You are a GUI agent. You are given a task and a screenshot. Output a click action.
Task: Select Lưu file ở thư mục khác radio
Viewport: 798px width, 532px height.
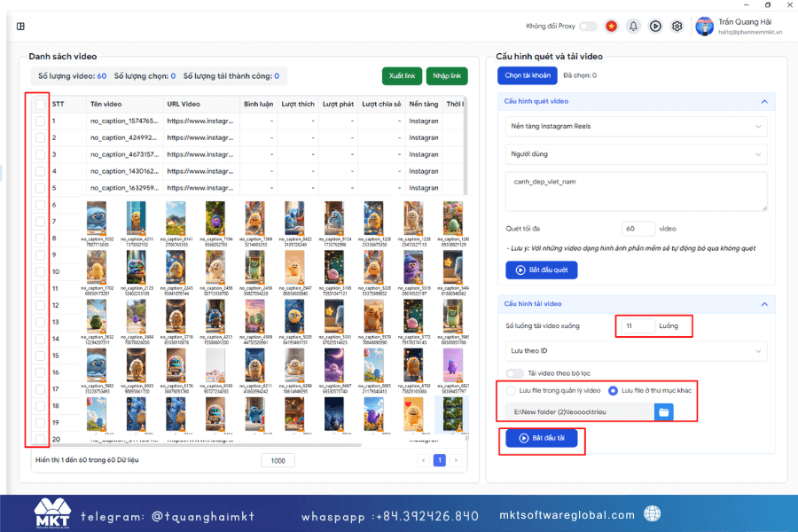[613, 390]
